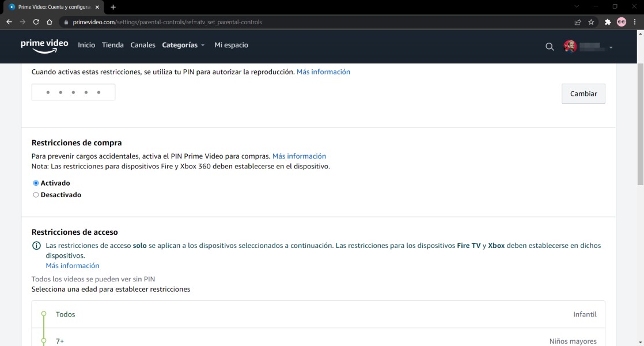The width and height of the screenshot is (644, 346).
Task: Bookmark this page with the star icon
Action: 591,22
